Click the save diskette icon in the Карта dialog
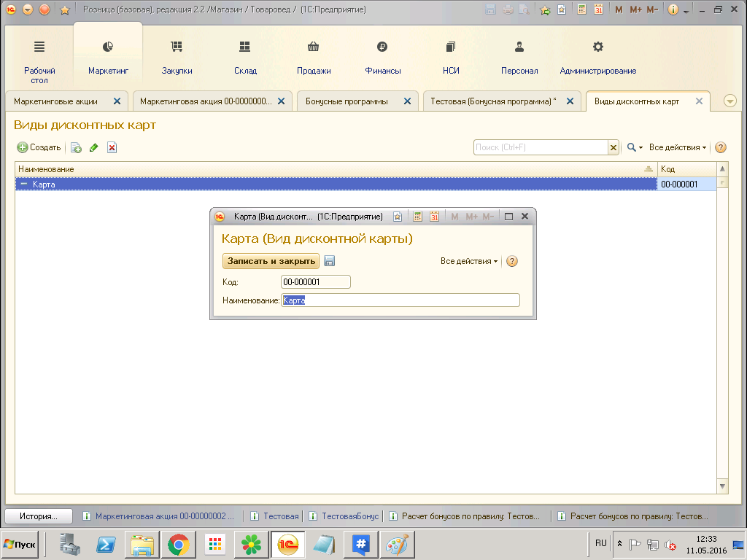This screenshot has width=747, height=560. pyautogui.click(x=329, y=261)
